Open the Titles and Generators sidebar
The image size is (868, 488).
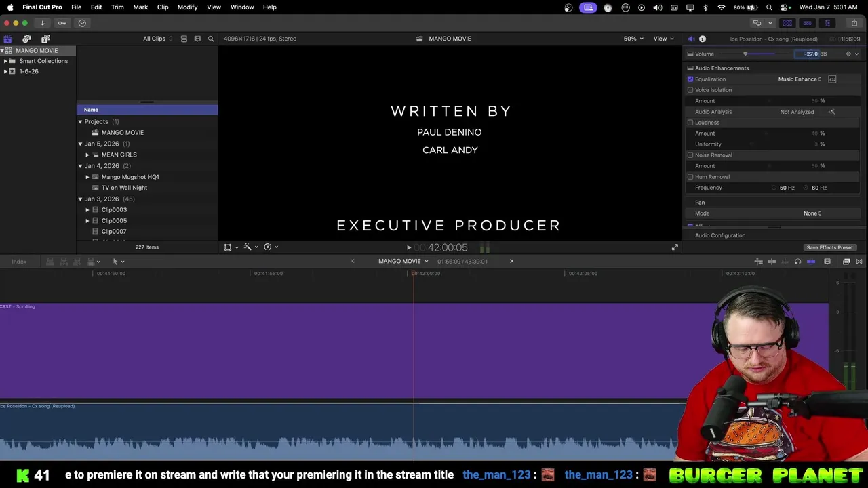(45, 39)
